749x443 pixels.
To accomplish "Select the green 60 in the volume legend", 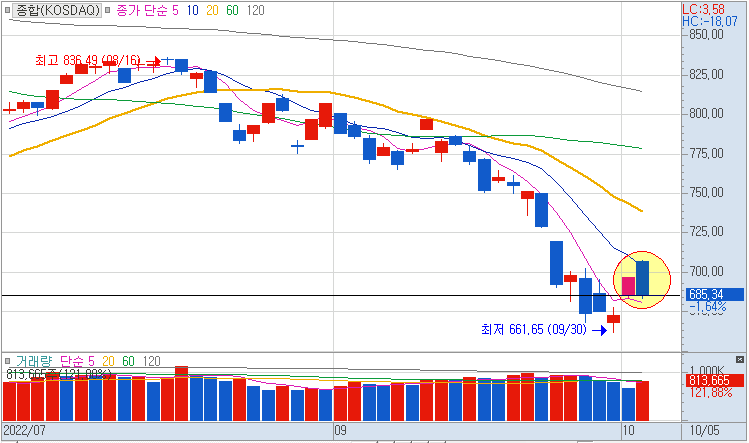I will [x=128, y=361].
